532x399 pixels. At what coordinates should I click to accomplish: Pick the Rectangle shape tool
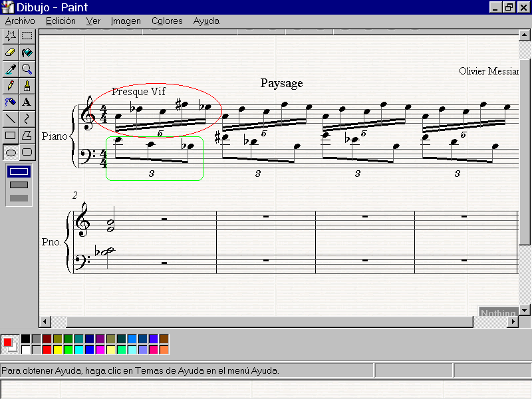[11, 136]
